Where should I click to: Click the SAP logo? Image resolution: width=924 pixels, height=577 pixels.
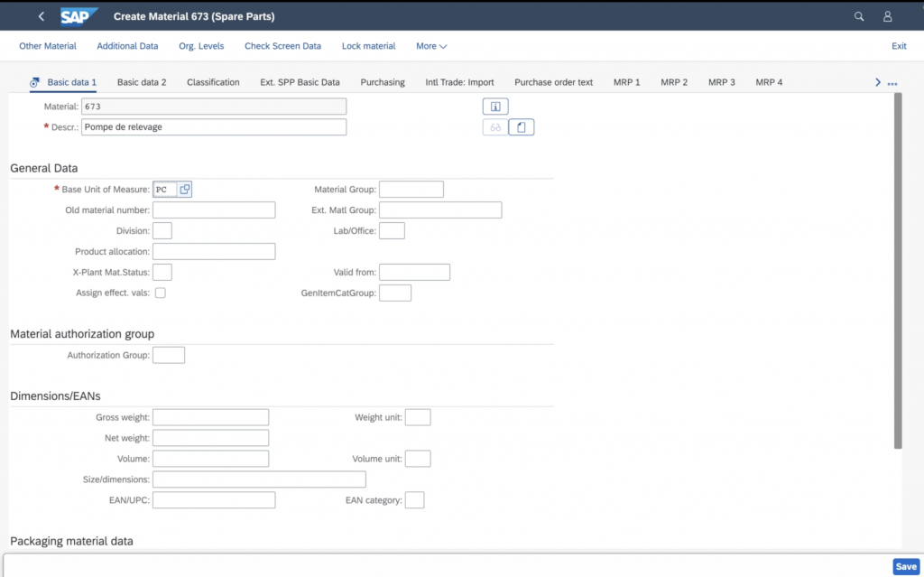(79, 16)
